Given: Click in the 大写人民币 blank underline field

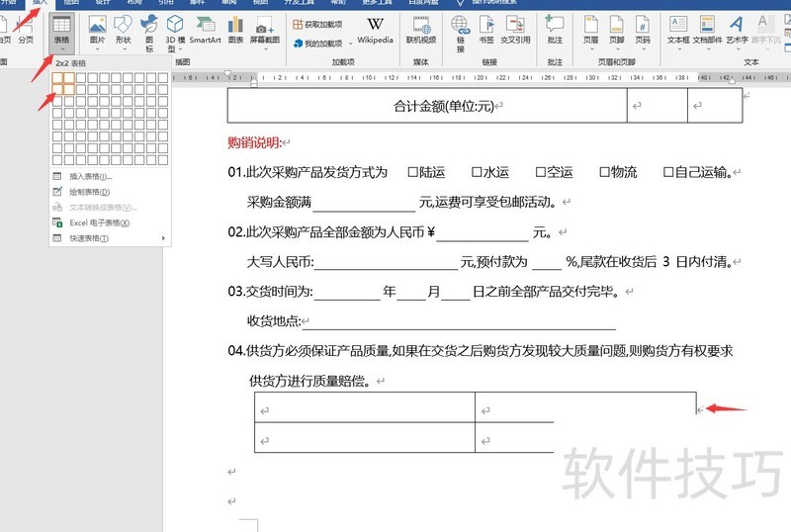Looking at the screenshot, I should point(386,263).
